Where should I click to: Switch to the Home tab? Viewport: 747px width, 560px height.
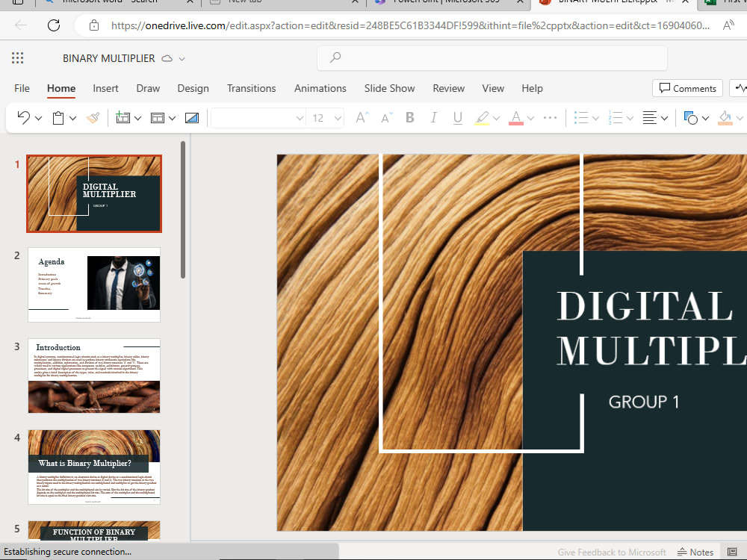[x=61, y=88]
